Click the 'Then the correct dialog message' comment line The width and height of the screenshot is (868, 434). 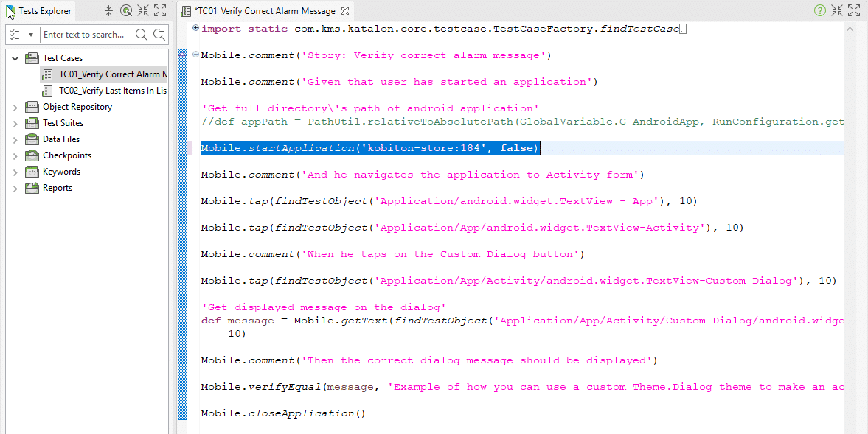tap(429, 360)
